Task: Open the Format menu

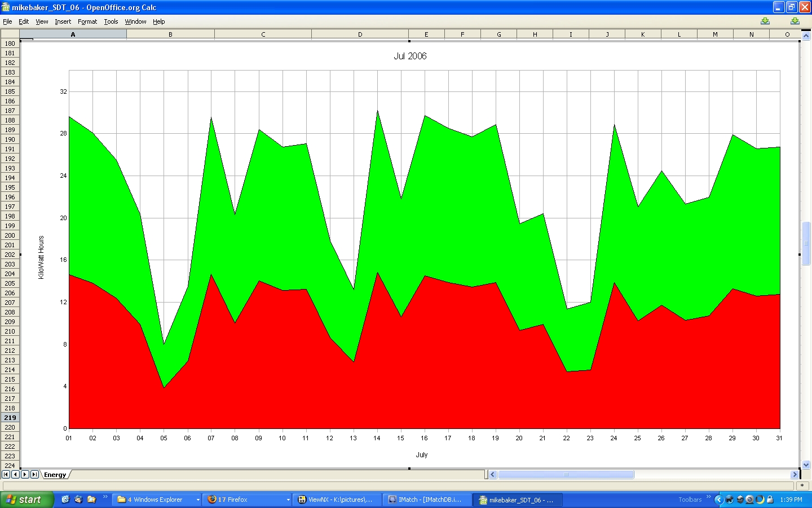Action: 87,21
